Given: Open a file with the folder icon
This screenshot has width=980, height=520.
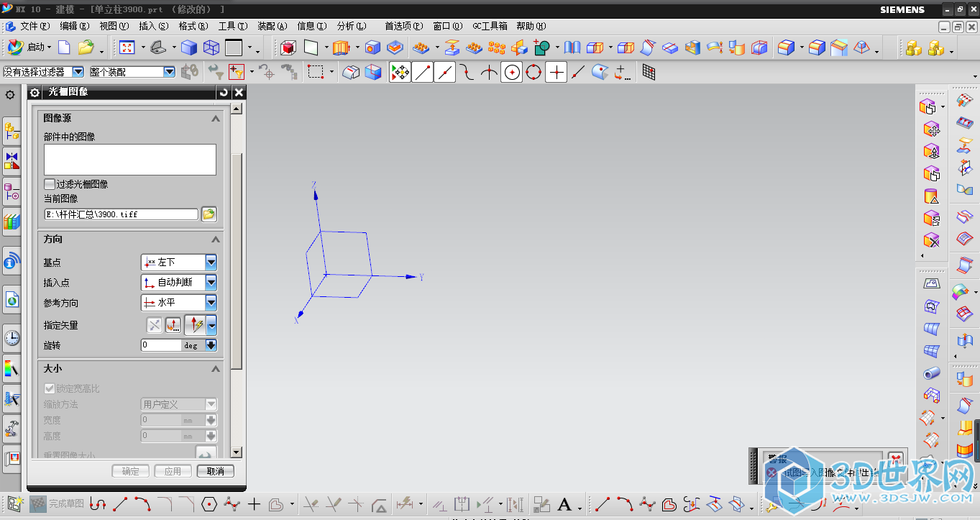Looking at the screenshot, I should [86, 48].
